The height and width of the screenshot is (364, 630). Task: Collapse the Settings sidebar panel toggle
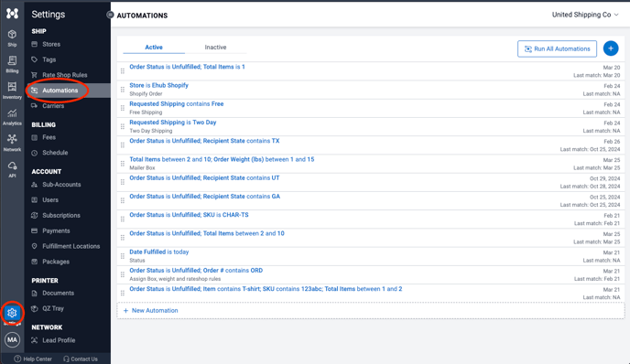click(x=110, y=15)
